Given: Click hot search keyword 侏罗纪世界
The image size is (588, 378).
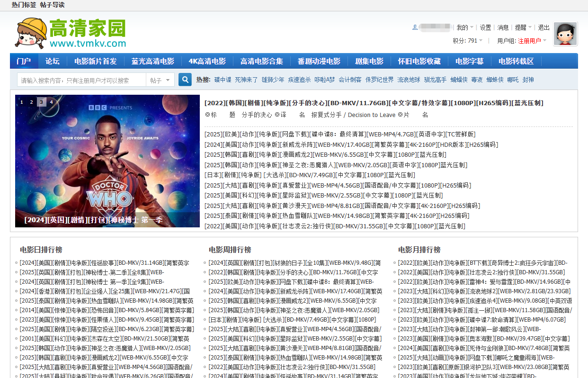Looking at the screenshot, I should click(379, 80).
